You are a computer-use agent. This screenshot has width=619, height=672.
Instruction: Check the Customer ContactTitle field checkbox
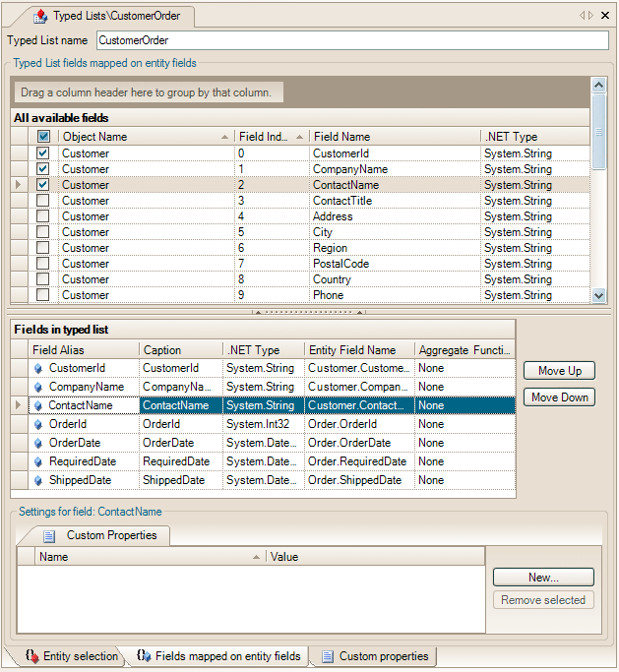click(42, 201)
